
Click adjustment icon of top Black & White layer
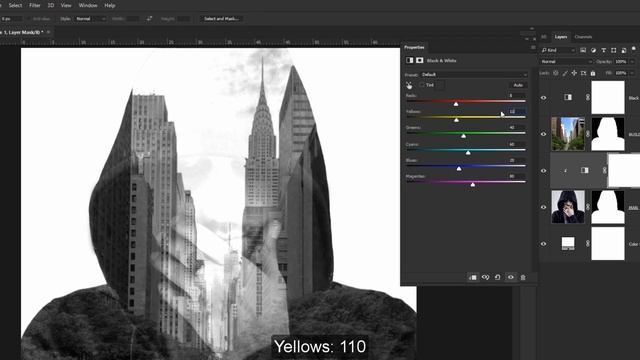tap(568, 97)
